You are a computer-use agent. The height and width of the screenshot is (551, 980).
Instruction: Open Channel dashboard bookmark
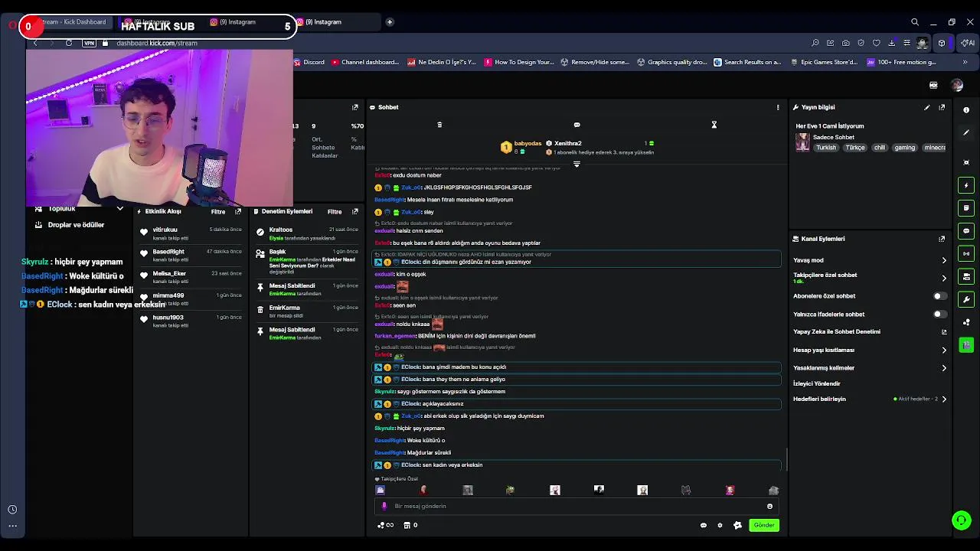(365, 62)
